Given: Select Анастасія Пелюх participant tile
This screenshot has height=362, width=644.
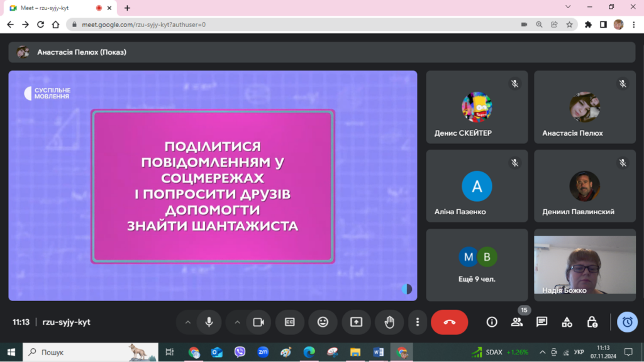Looking at the screenshot, I should click(x=585, y=107).
